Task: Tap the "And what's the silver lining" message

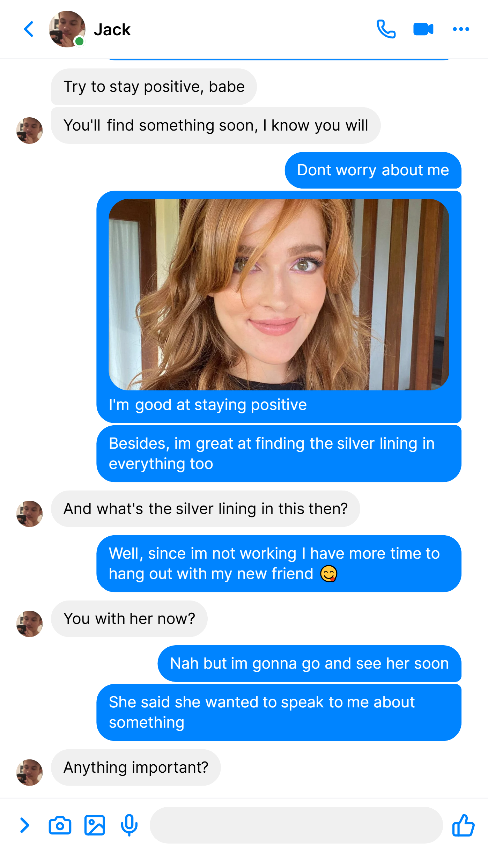Action: (206, 509)
